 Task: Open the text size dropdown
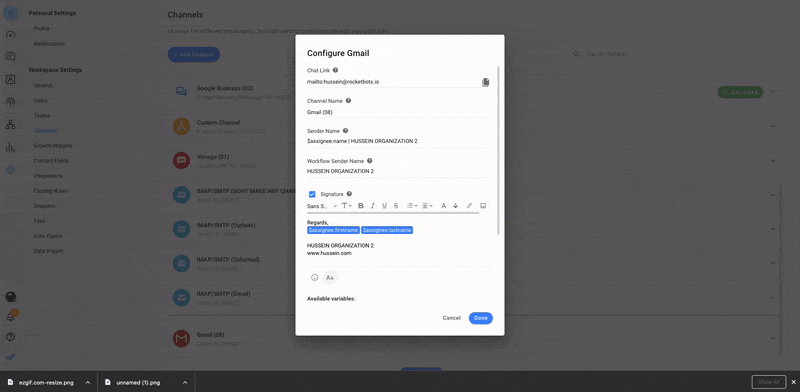pos(346,206)
